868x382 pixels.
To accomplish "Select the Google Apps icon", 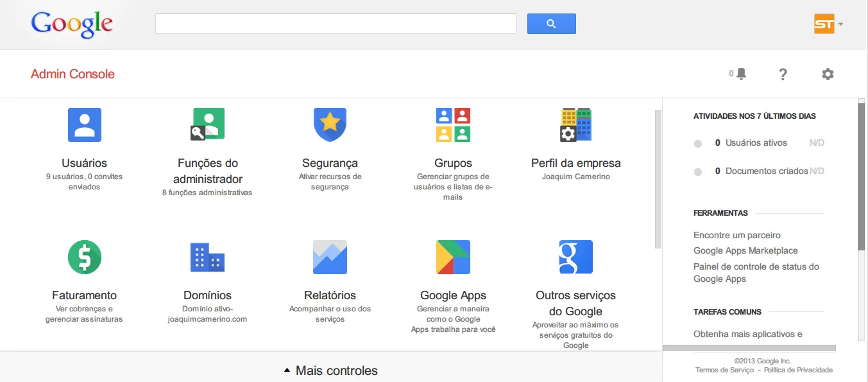I will pyautogui.click(x=452, y=257).
